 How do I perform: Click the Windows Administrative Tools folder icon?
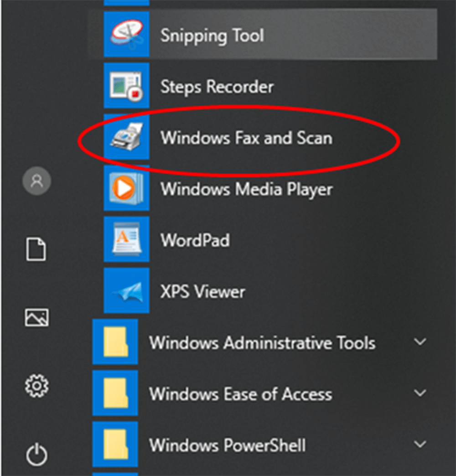coord(115,342)
